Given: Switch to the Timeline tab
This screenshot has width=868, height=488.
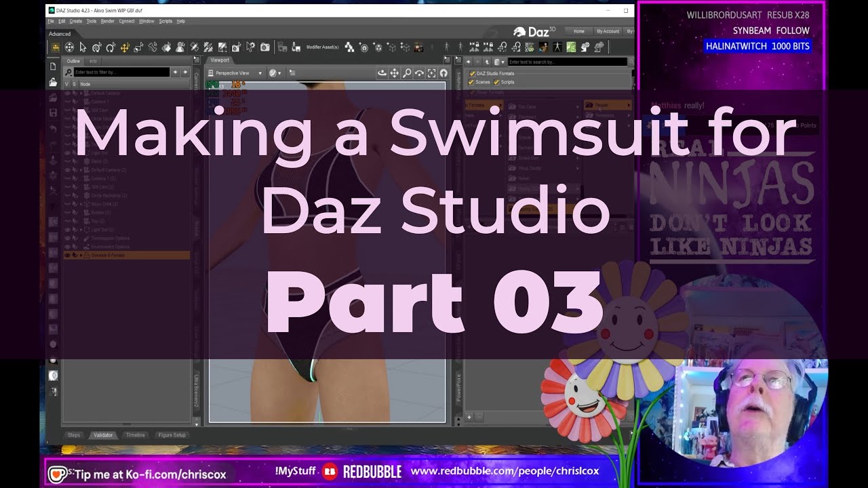Looking at the screenshot, I should [x=136, y=435].
